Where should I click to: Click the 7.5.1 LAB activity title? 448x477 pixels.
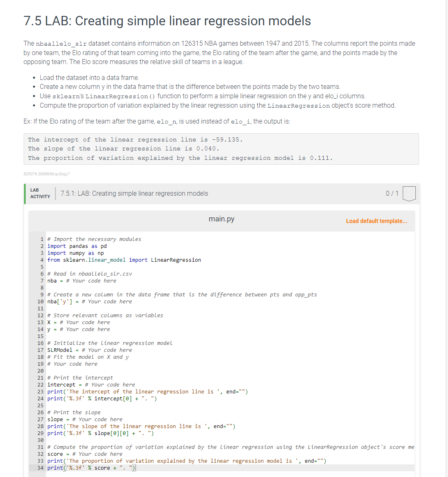(134, 194)
